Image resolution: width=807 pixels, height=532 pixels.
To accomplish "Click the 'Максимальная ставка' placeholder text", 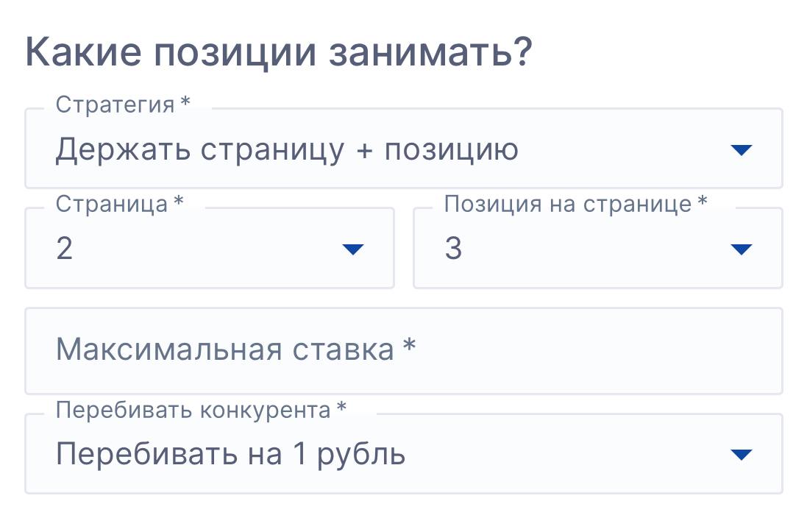I will pos(225,350).
